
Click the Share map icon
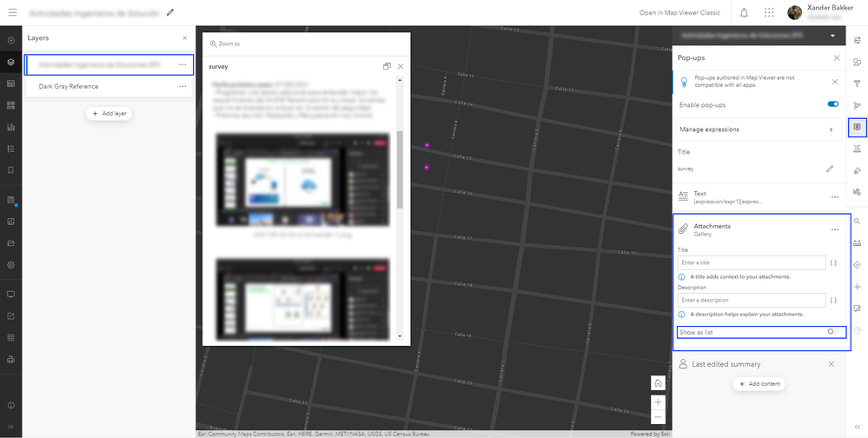click(x=10, y=316)
